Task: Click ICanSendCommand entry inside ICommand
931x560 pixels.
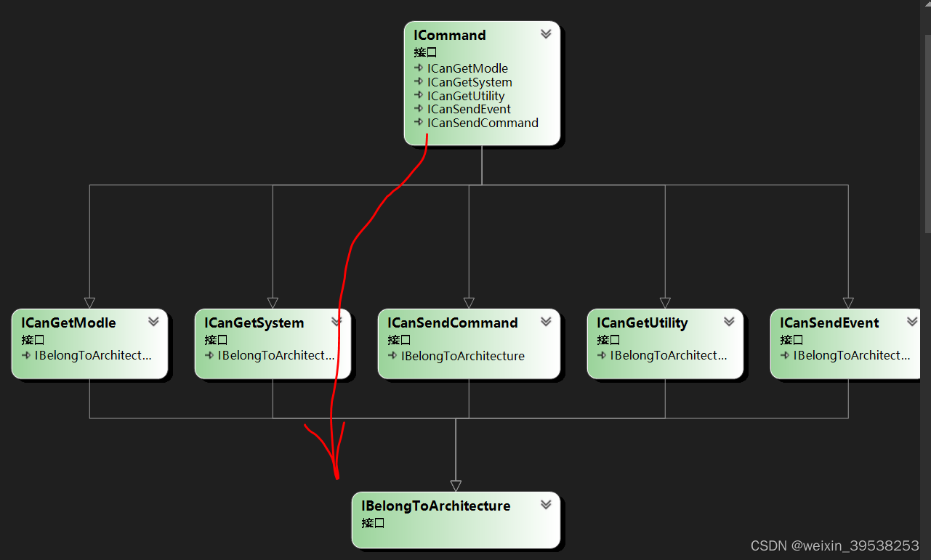Action: pyautogui.click(x=483, y=123)
